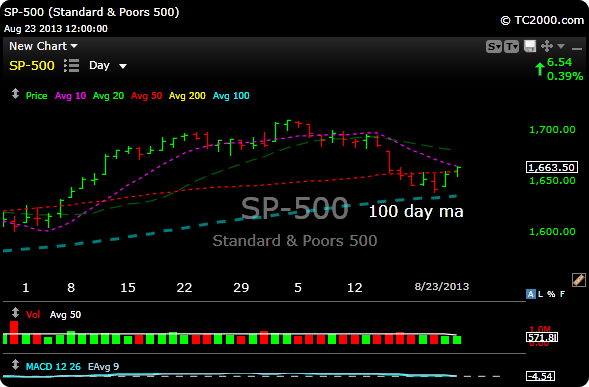
Task: Select the volume Avg 50 label in Vol pane
Action: coord(65,314)
